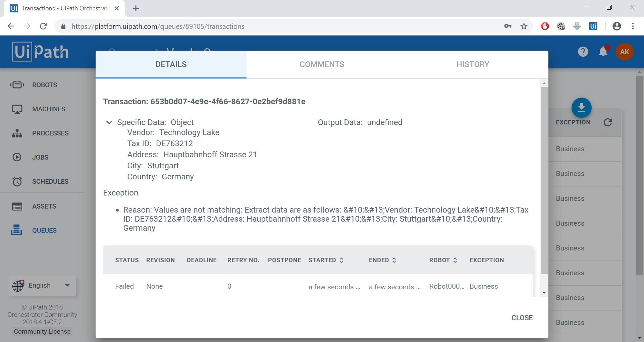Open the Chrome three-dot menu
This screenshot has height=342, width=644.
pos(633,26)
